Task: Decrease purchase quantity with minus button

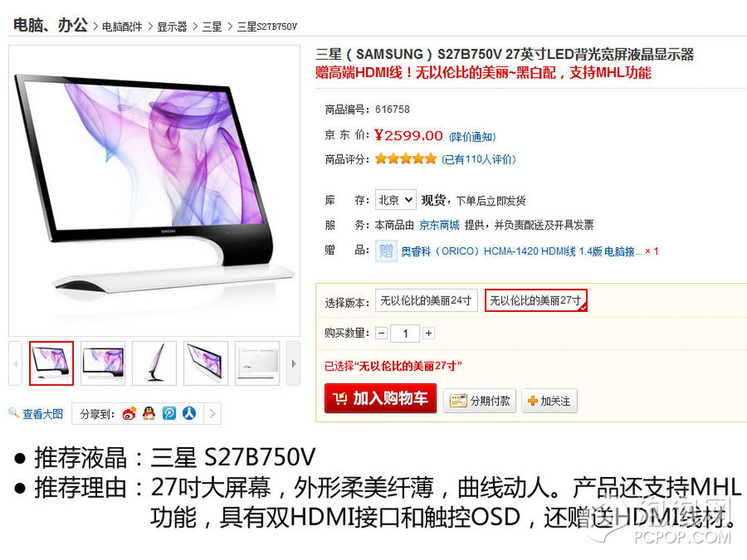Action: pos(382,333)
